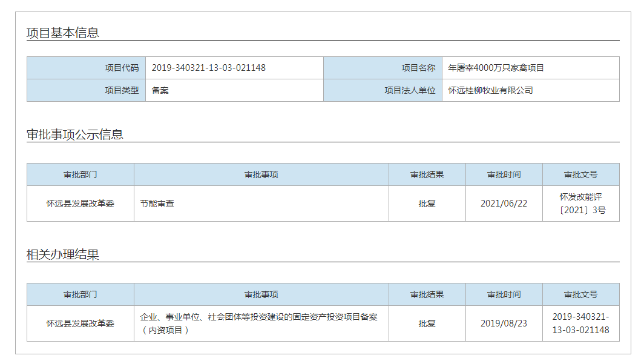Viewport: 644px width, 361px height.
Task: Click the 相关办理结果 section heading
Action: [63, 254]
